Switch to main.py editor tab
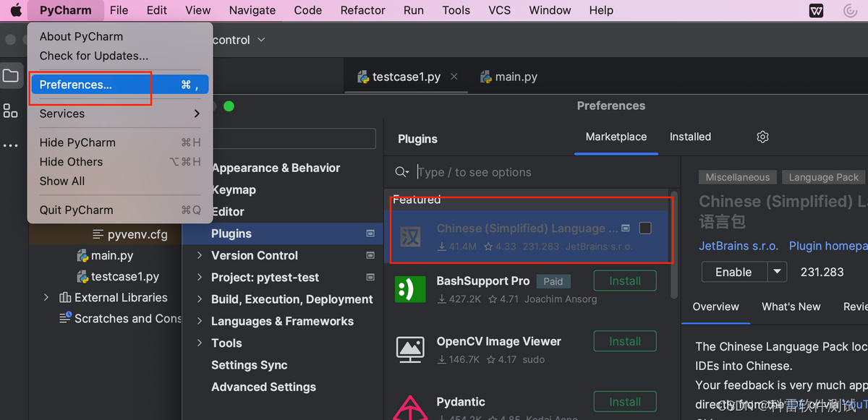Viewport: 868px width, 420px height. pos(509,77)
